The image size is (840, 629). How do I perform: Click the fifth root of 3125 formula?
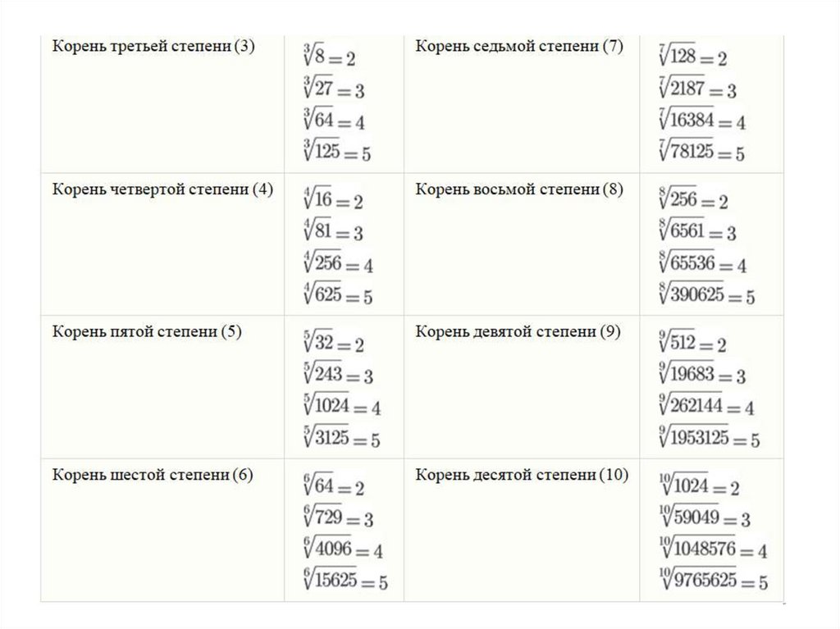coord(340,439)
